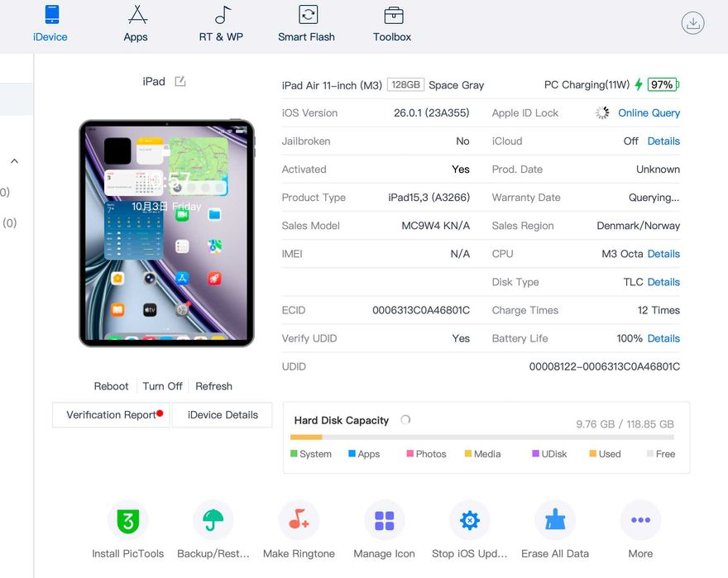This screenshot has height=578, width=728.
Task: Open Battery Life Details link
Action: click(663, 338)
